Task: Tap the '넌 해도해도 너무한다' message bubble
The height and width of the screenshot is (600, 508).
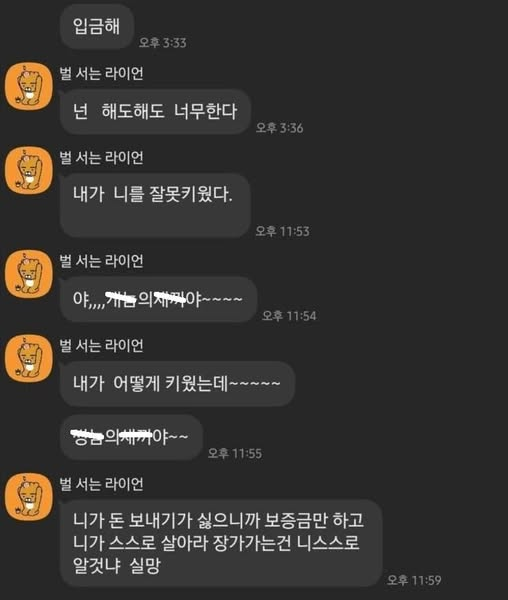Action: [x=155, y=112]
